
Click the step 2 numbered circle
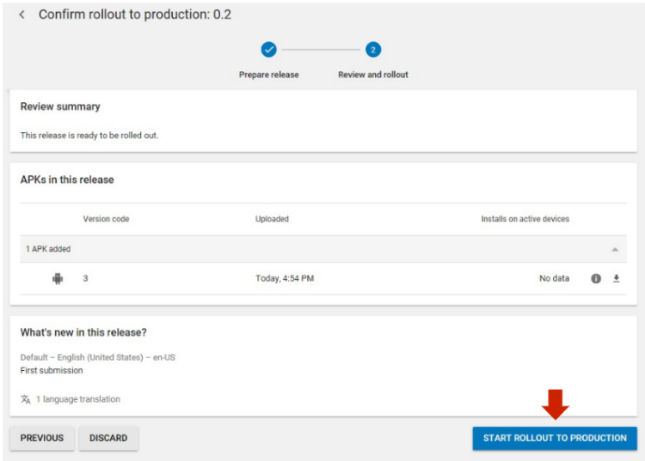[373, 49]
